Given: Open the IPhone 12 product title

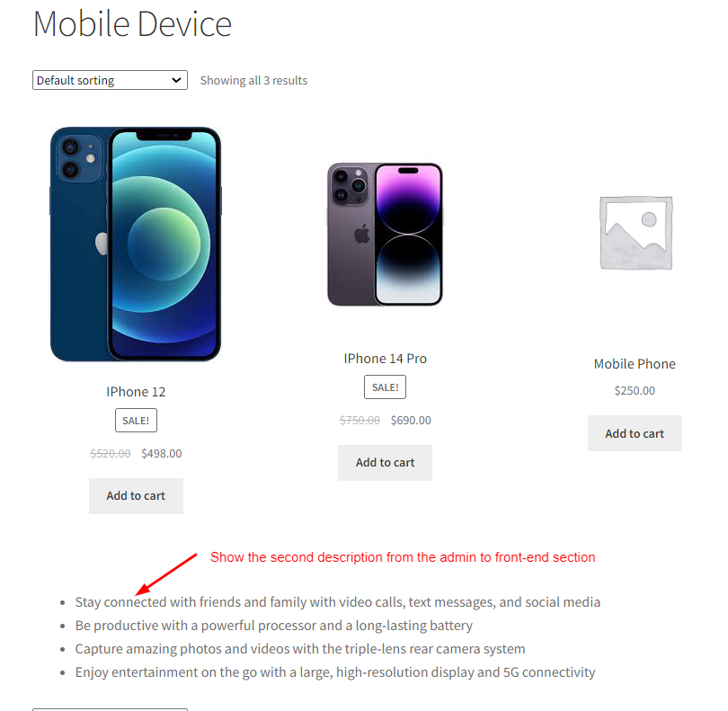Looking at the screenshot, I should [136, 392].
